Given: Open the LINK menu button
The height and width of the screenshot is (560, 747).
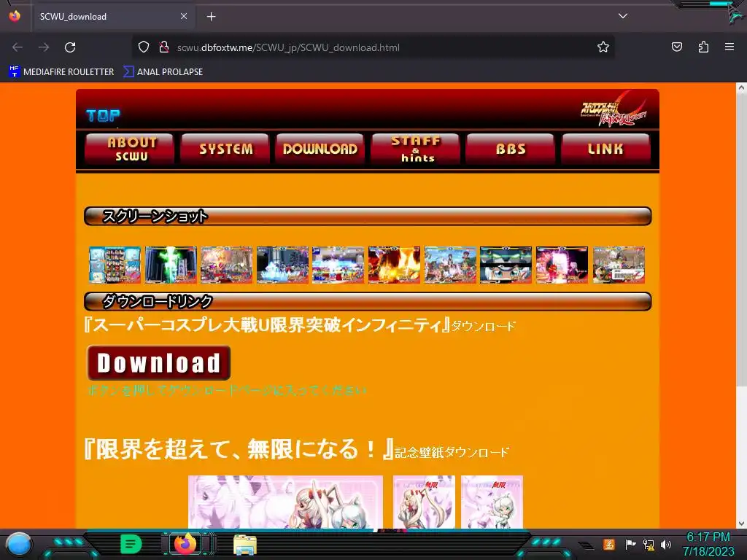Looking at the screenshot, I should (606, 149).
